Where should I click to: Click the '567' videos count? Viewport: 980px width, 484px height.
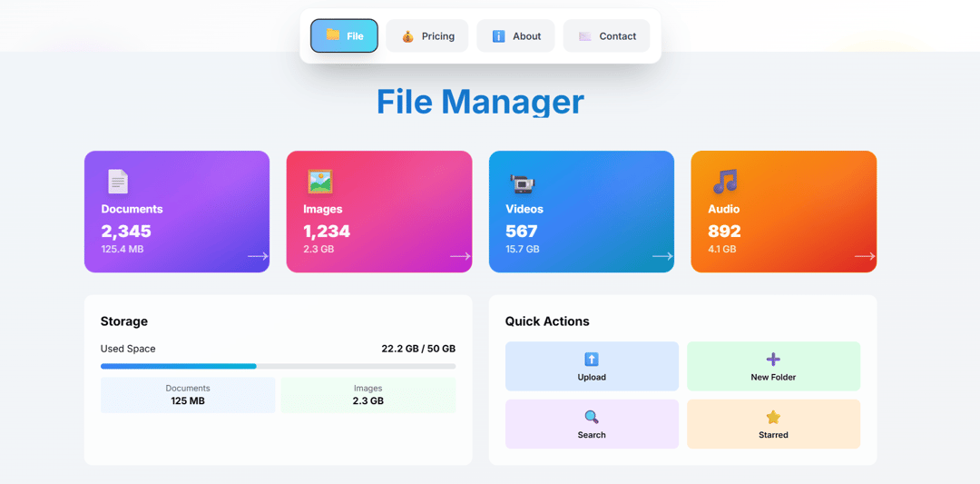[x=521, y=232]
